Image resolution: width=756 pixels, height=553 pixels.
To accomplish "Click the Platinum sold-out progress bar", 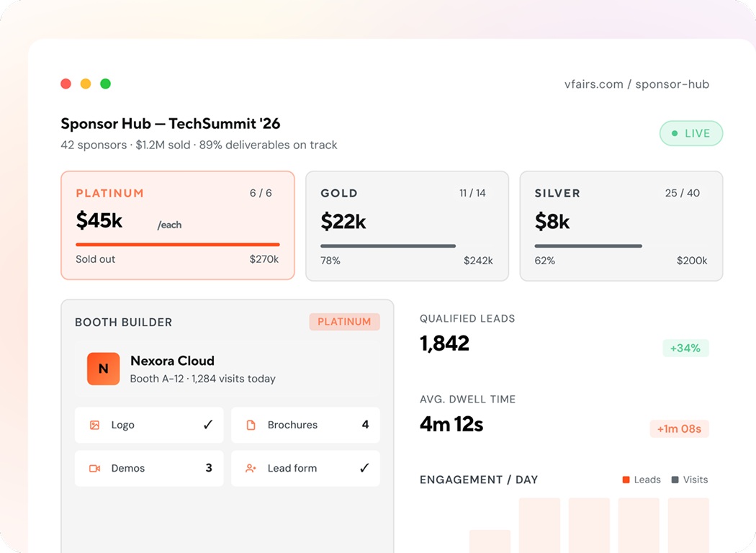I will point(177,244).
